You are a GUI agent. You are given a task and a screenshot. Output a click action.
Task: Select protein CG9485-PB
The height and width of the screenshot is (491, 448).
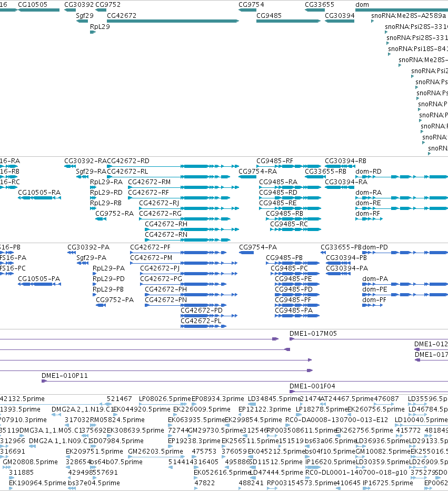pyautogui.click(x=293, y=263)
